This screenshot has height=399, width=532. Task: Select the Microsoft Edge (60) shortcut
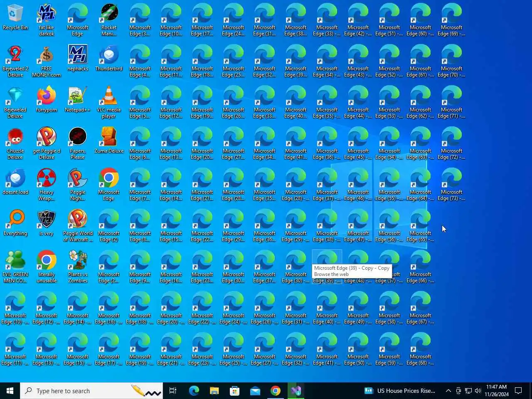click(420, 20)
